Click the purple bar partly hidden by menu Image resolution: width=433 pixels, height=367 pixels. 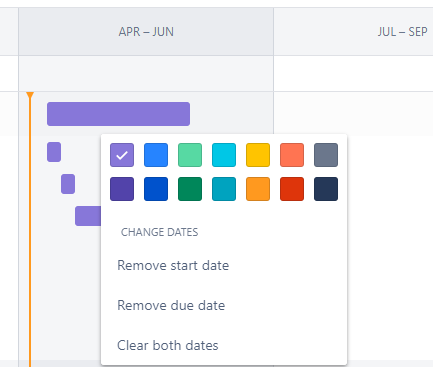point(88,216)
